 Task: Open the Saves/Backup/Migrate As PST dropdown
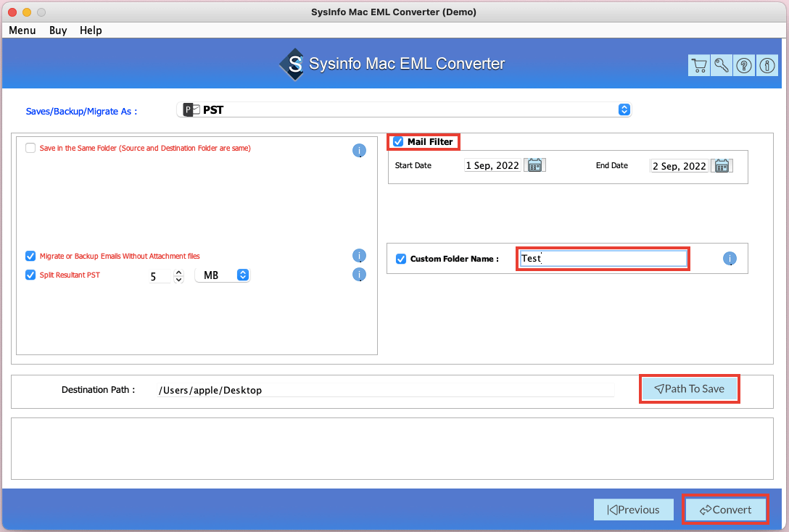coord(404,109)
